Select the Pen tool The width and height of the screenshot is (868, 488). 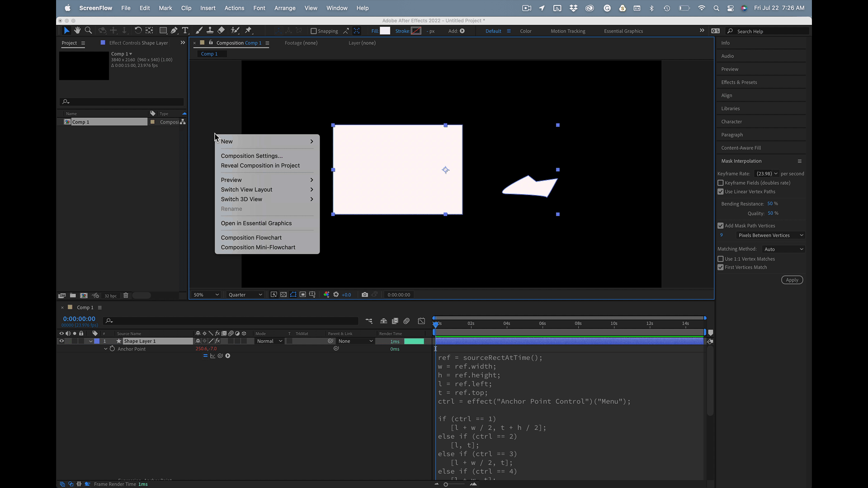(x=174, y=30)
